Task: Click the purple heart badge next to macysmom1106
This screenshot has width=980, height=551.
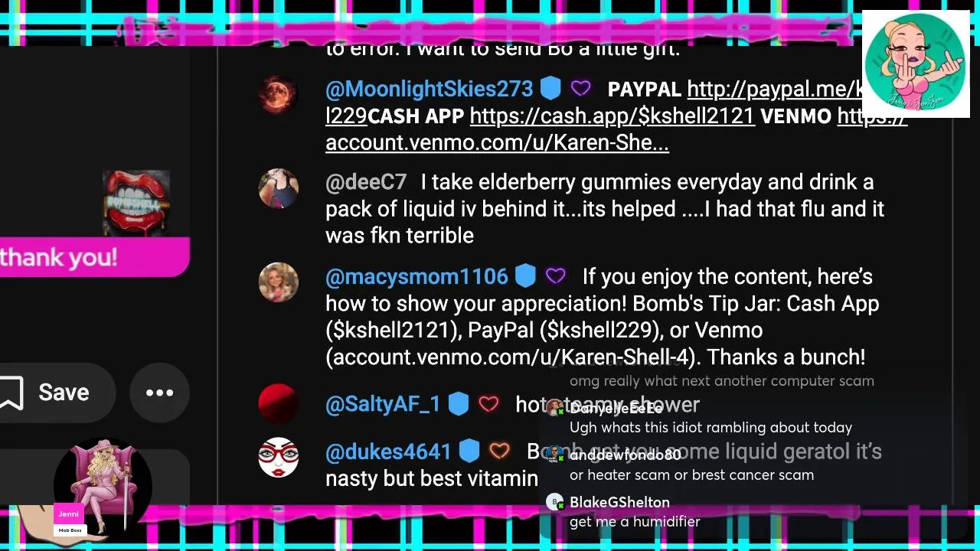Action: 556,275
